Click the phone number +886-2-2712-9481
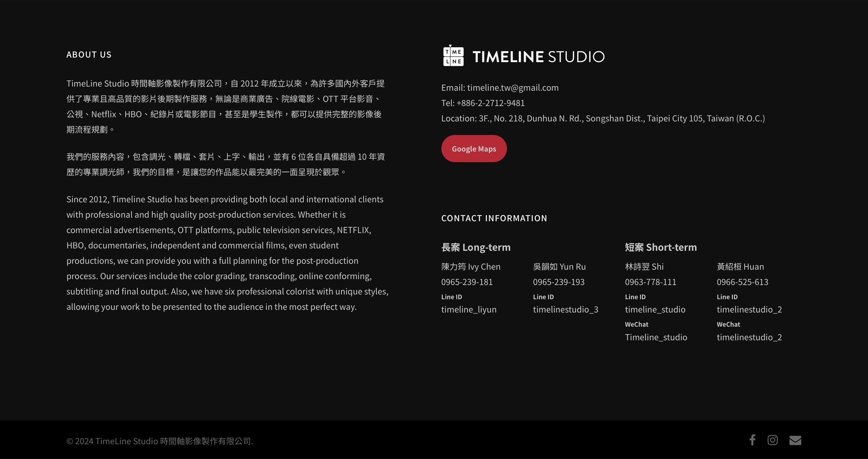 [x=490, y=103]
